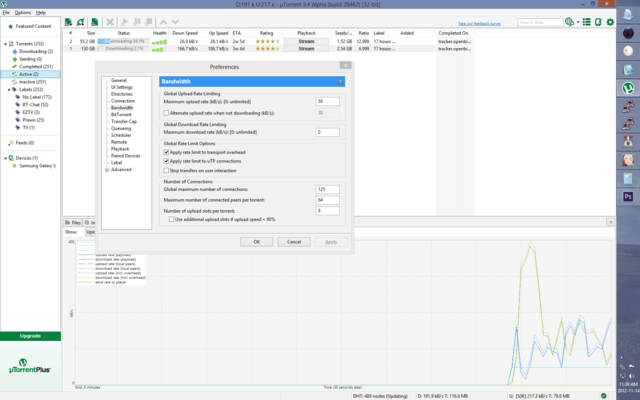This screenshot has width=640, height=400.
Task: Click the Featured Content star icon
Action: [x=11, y=27]
